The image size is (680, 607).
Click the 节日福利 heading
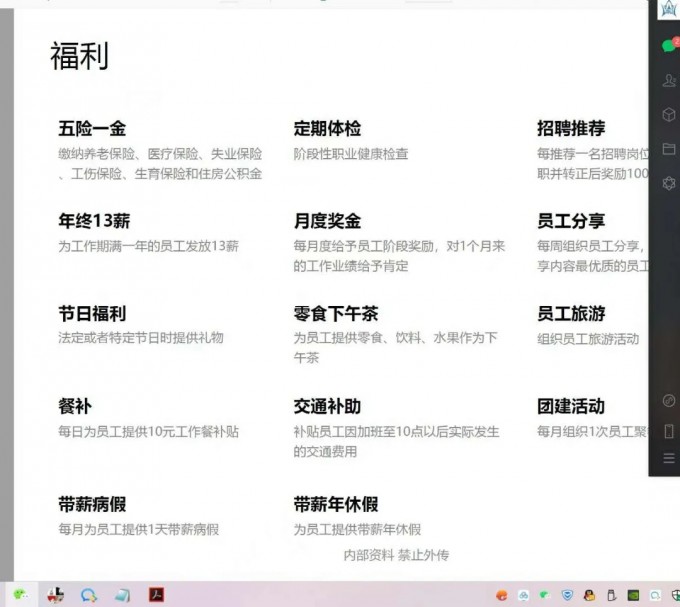pyautogui.click(x=92, y=313)
